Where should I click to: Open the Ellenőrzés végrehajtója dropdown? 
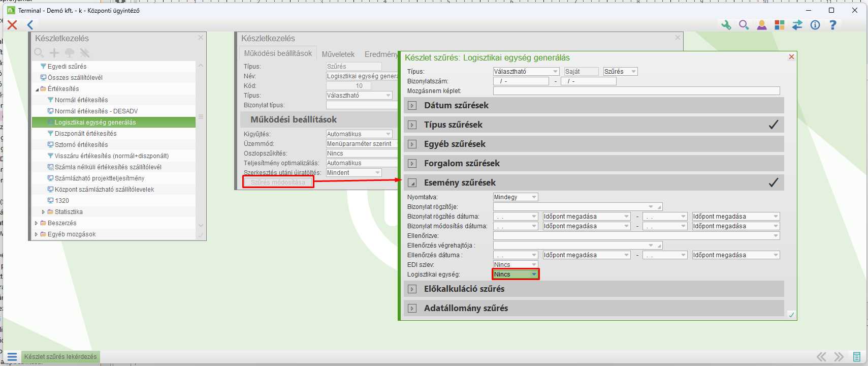(x=651, y=246)
